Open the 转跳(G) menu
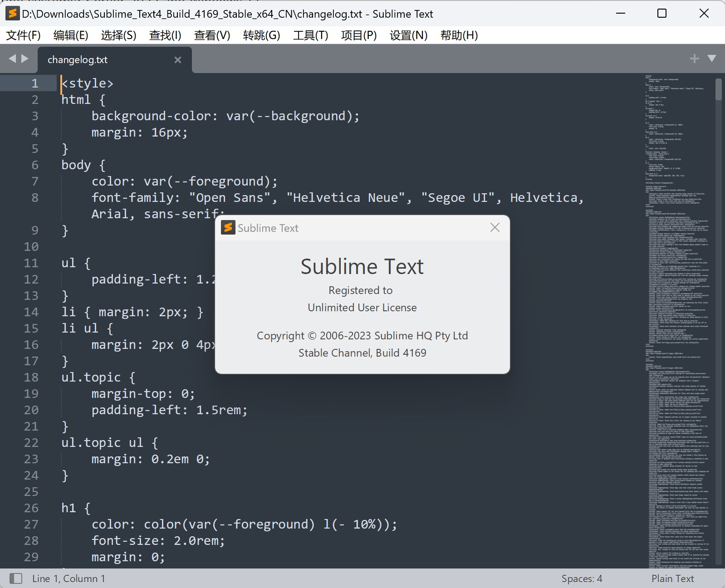Viewport: 725px width, 588px height. pyautogui.click(x=261, y=35)
